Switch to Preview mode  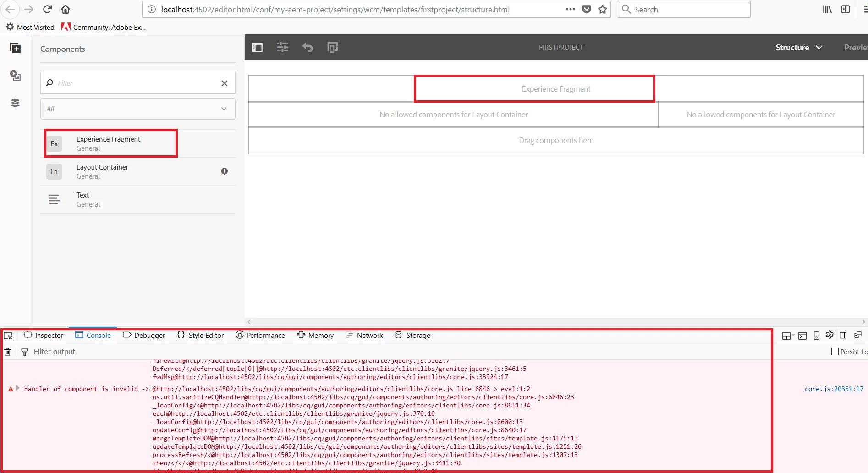(x=856, y=47)
